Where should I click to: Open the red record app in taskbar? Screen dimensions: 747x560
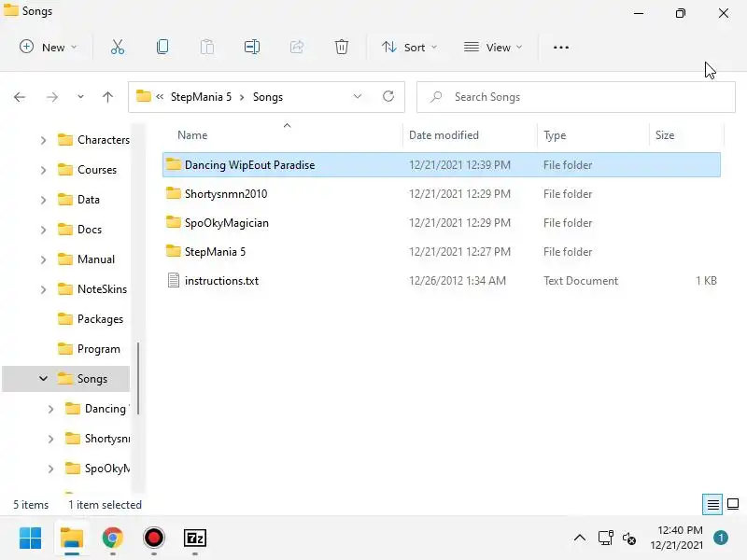click(153, 539)
